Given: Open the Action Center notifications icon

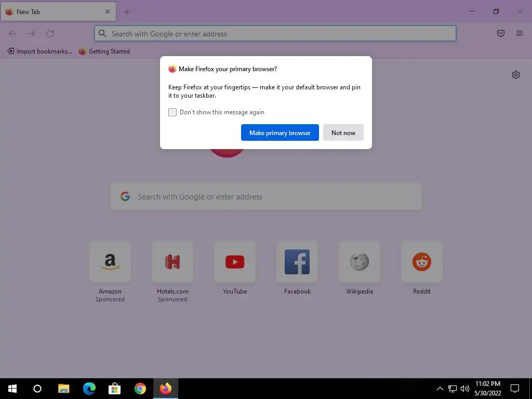Looking at the screenshot, I should tap(515, 389).
